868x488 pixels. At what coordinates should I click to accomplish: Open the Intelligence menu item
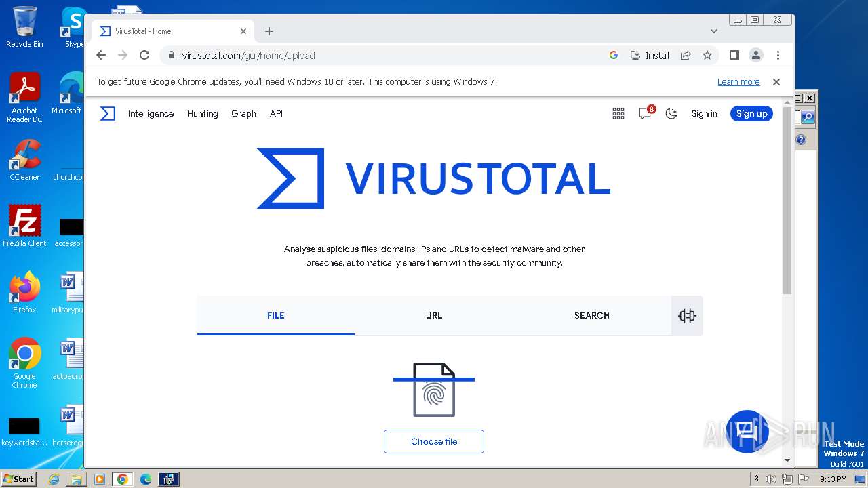[151, 114]
